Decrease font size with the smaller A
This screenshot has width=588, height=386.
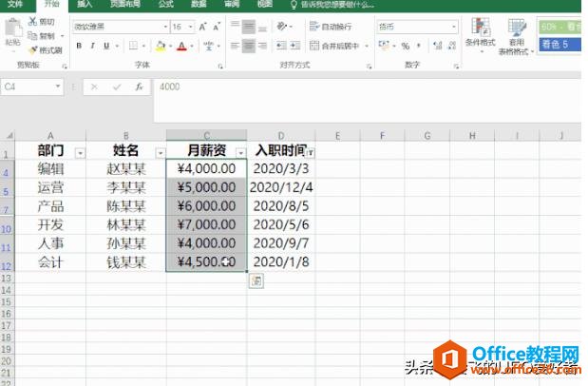click(x=217, y=27)
